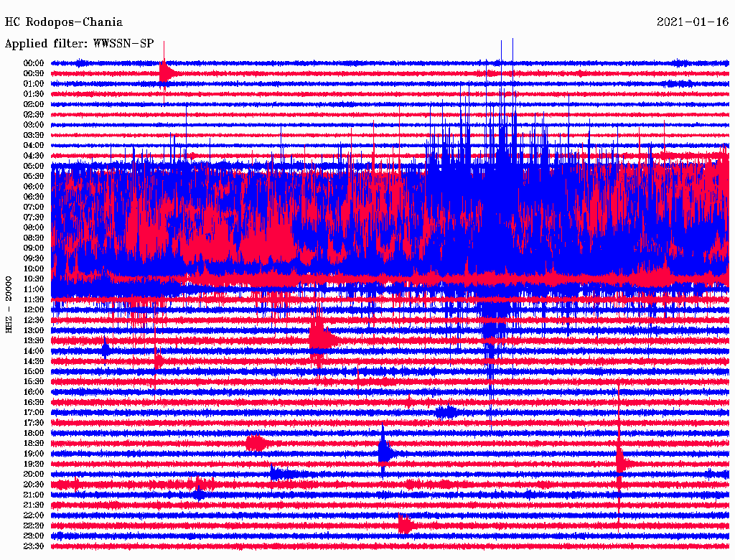Click the red spike event on 19:30 trace

(x=620, y=462)
